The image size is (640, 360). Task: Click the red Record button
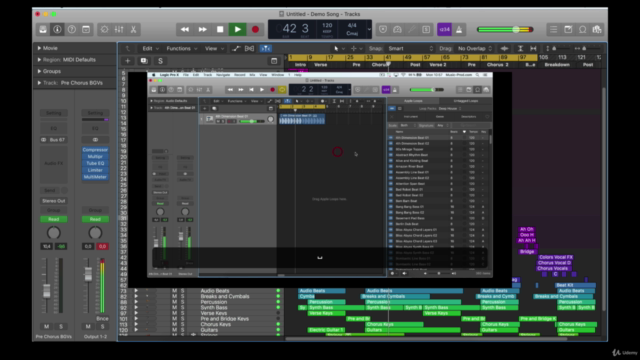click(x=255, y=29)
